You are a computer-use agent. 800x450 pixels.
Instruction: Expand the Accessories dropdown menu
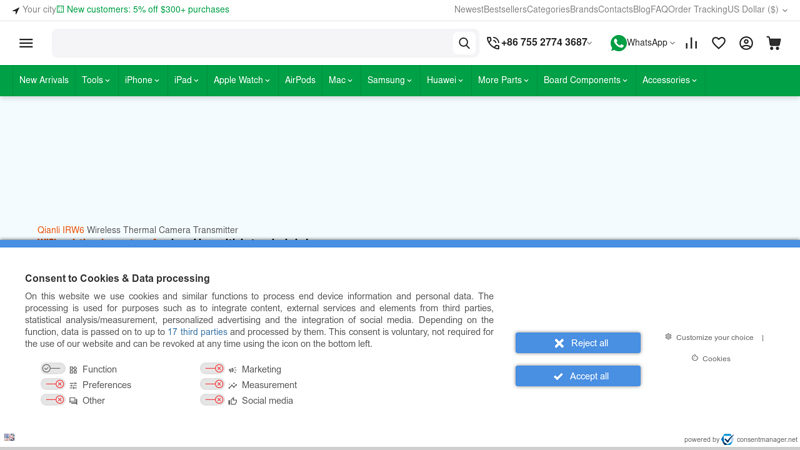669,80
